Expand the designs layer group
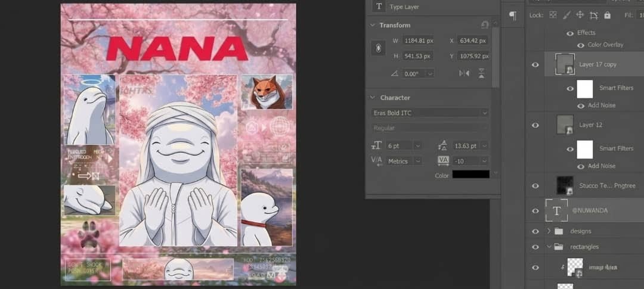The image size is (644, 289). tap(549, 231)
